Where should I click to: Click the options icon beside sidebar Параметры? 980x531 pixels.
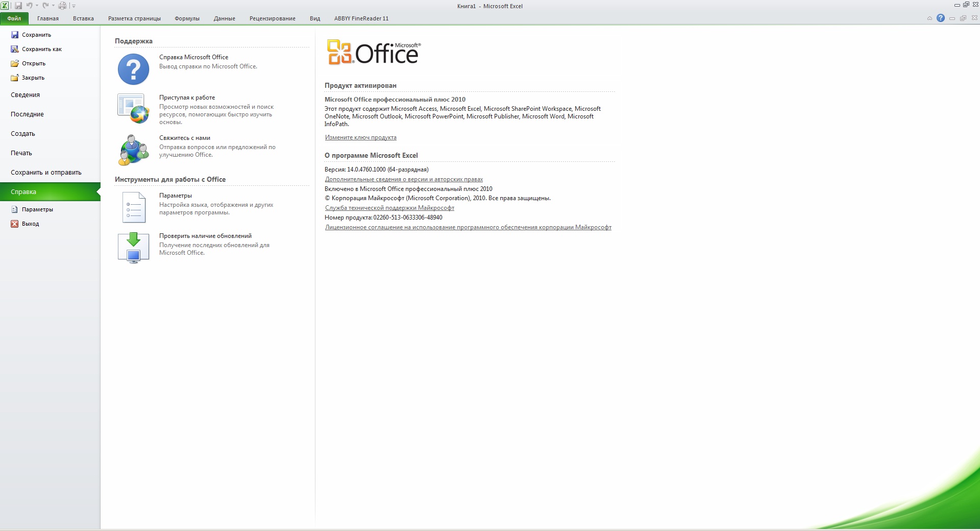tap(15, 209)
